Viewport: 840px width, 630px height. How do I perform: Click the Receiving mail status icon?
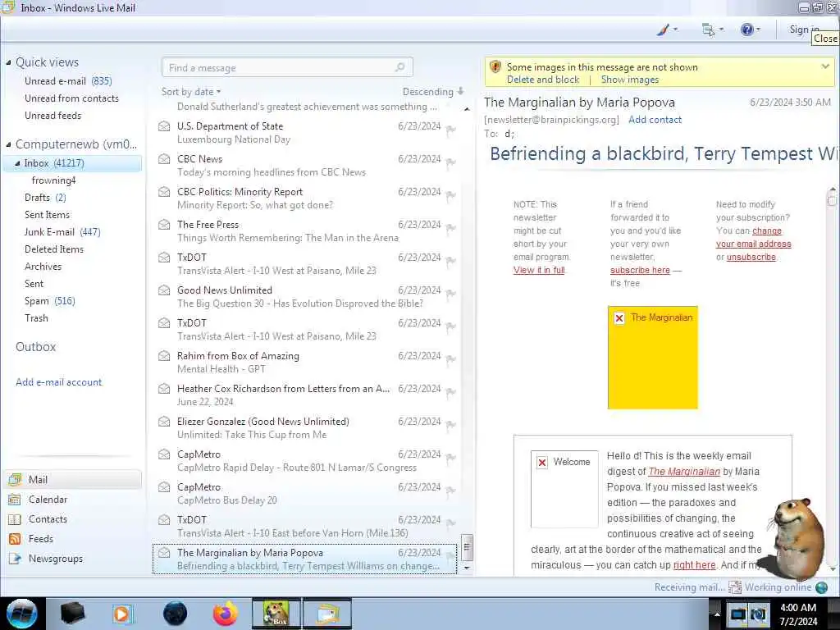click(735, 587)
